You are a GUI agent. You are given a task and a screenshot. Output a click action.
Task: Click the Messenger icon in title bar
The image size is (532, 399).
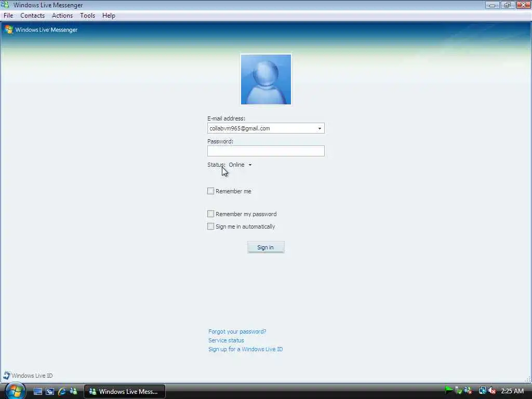pyautogui.click(x=5, y=5)
